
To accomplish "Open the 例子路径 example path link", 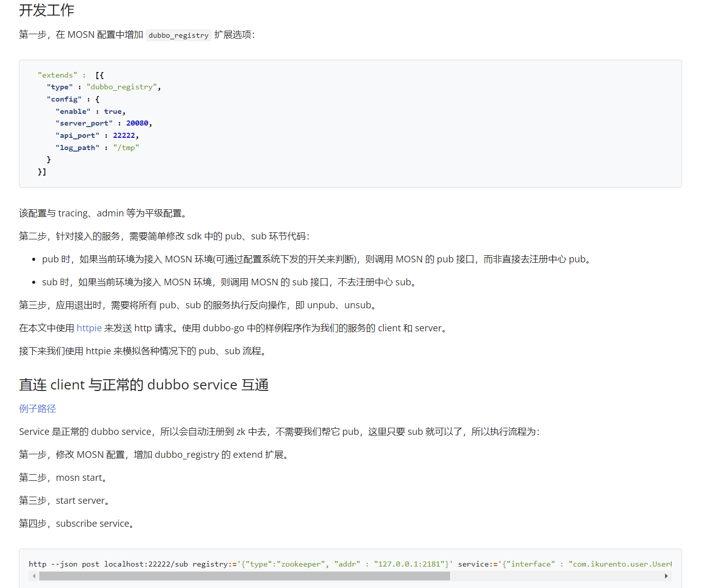I will (x=37, y=408).
